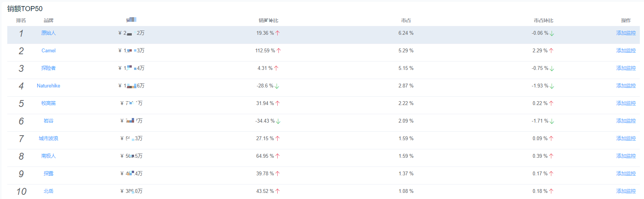This screenshot has height=199, width=644.
Task: Click the down arrow beside -1.71 %
Action: coord(552,121)
